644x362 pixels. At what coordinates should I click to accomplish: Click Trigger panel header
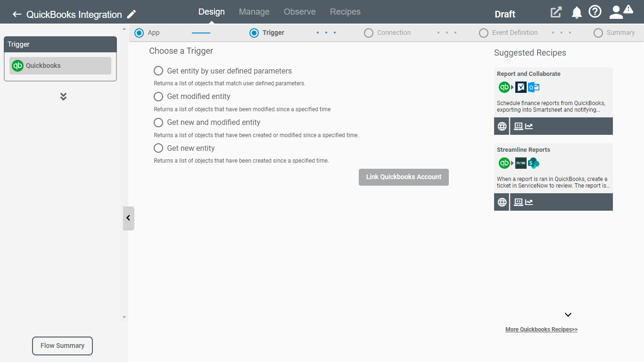coord(60,44)
